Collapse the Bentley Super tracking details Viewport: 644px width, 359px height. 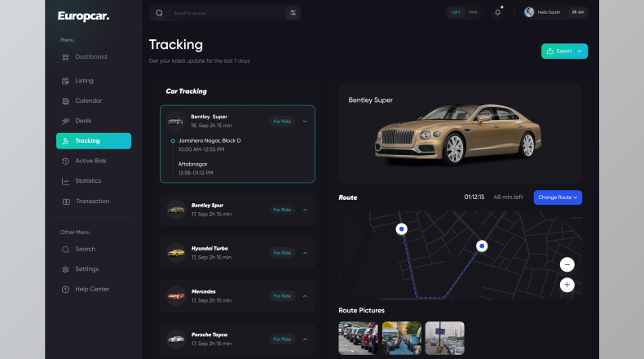click(x=305, y=121)
